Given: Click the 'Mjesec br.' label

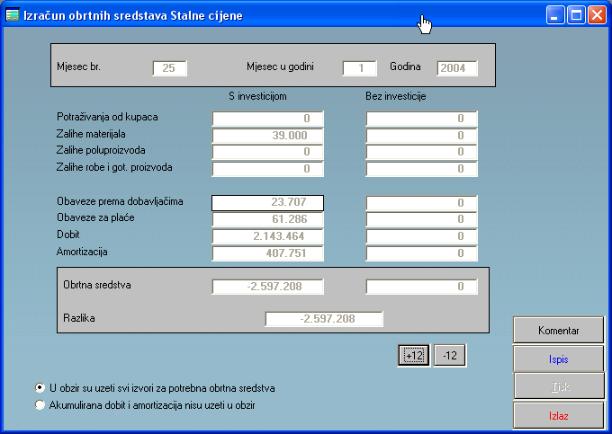Looking at the screenshot, I should pyautogui.click(x=78, y=67).
